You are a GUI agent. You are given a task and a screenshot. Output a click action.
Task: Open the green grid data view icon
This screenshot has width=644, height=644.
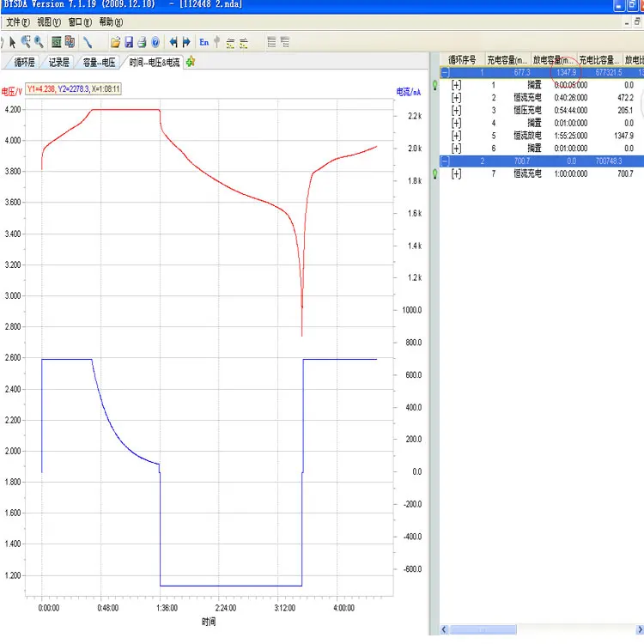[x=57, y=42]
